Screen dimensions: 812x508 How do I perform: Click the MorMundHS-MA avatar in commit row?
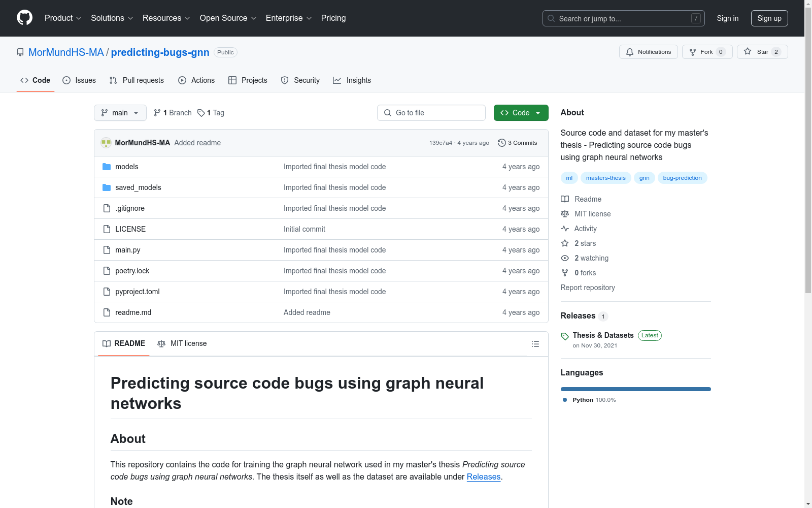[x=106, y=143]
